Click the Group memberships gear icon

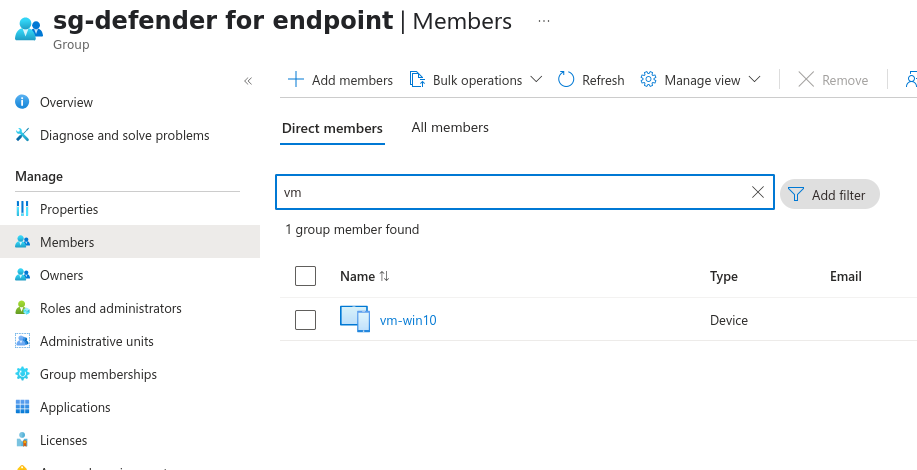click(x=23, y=374)
